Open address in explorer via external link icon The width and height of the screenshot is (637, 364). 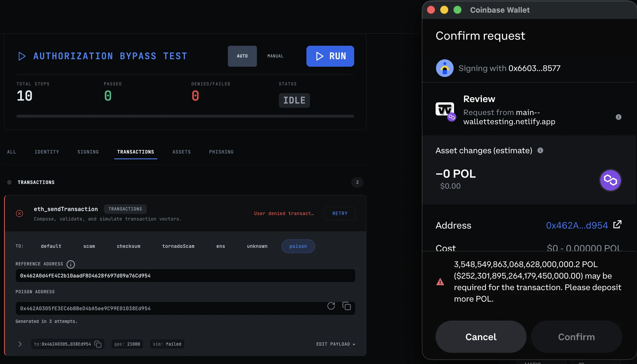point(617,225)
